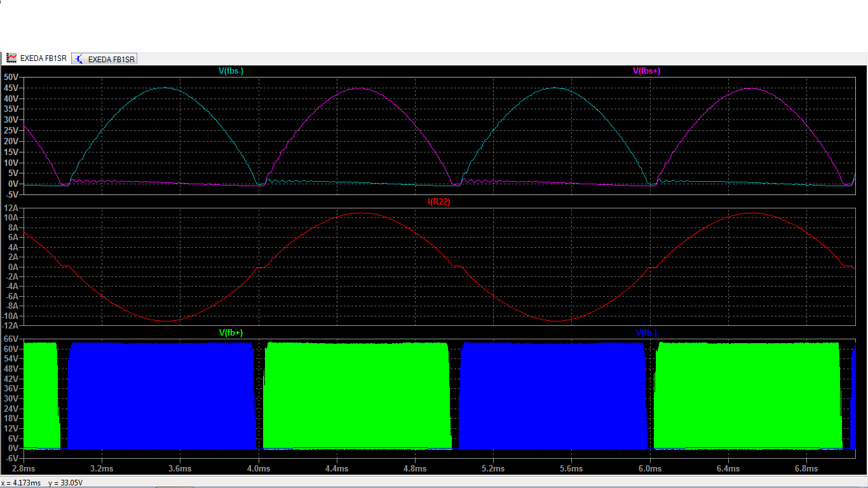Image resolution: width=868 pixels, height=488 pixels.
Task: Click the -12A axis label
Action: click(x=11, y=327)
